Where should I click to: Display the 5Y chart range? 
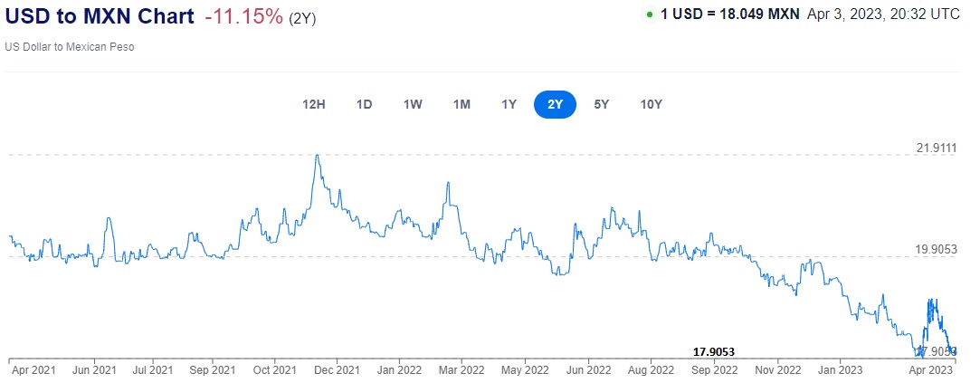click(x=601, y=104)
